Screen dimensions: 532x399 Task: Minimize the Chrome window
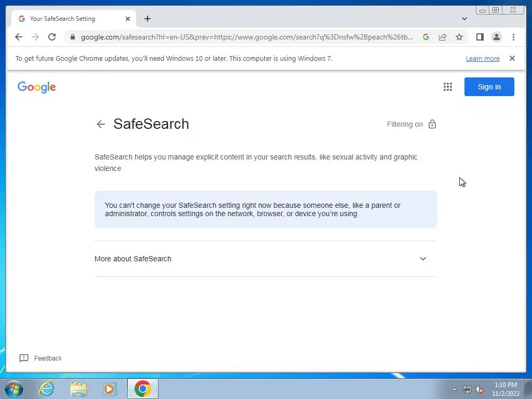point(483,10)
